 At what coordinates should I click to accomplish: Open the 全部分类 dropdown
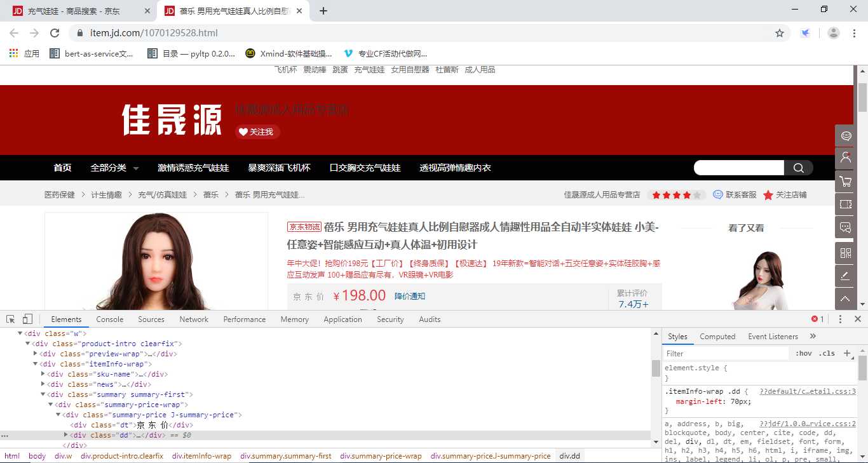pos(114,168)
